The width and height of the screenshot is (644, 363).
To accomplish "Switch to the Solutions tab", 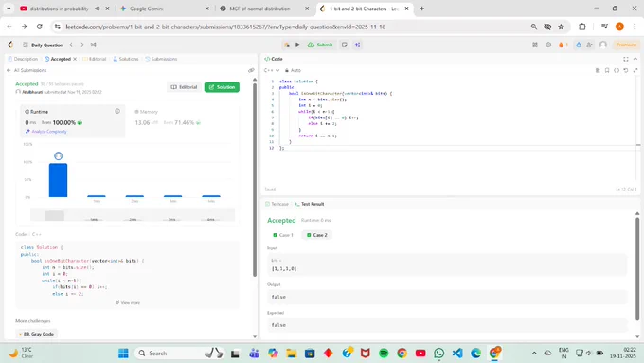I will click(126, 59).
